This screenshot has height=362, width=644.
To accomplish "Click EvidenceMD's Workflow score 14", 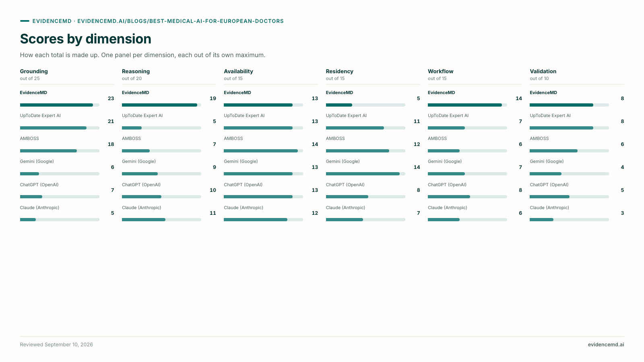I will 519,98.
